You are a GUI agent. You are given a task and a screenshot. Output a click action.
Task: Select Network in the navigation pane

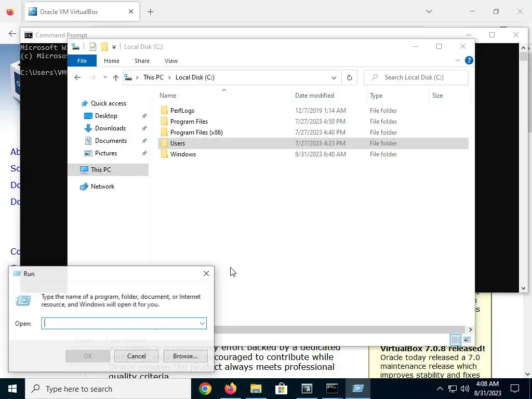click(x=102, y=187)
